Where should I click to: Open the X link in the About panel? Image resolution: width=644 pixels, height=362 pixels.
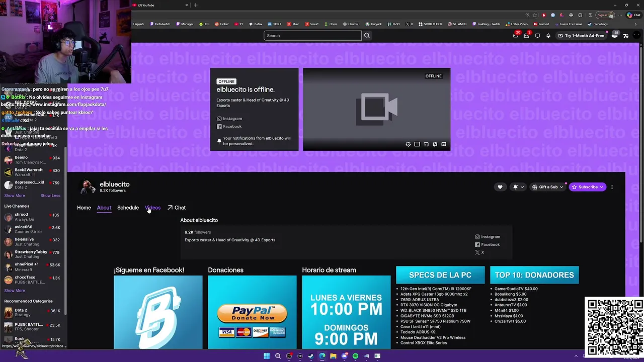point(479,252)
